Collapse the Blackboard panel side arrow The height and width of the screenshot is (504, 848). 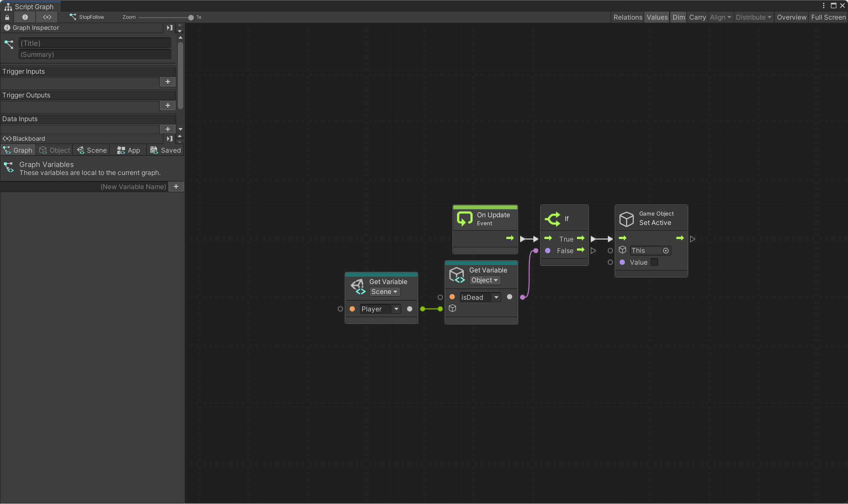pos(170,139)
